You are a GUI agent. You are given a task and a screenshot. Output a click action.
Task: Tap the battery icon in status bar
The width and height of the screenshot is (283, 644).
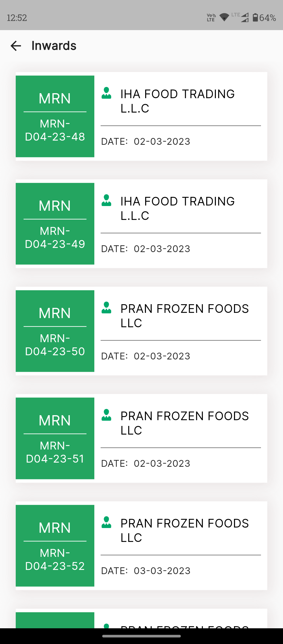(x=255, y=18)
